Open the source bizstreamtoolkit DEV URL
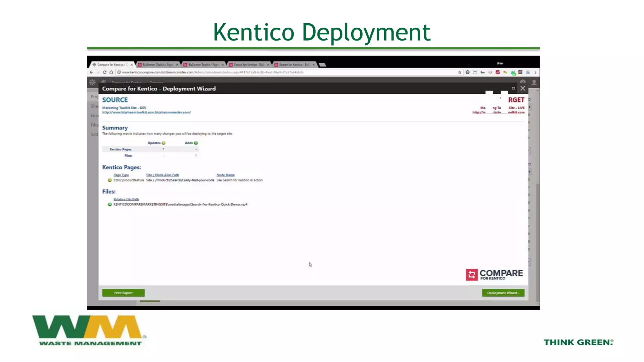The image size is (644, 362). (x=147, y=112)
